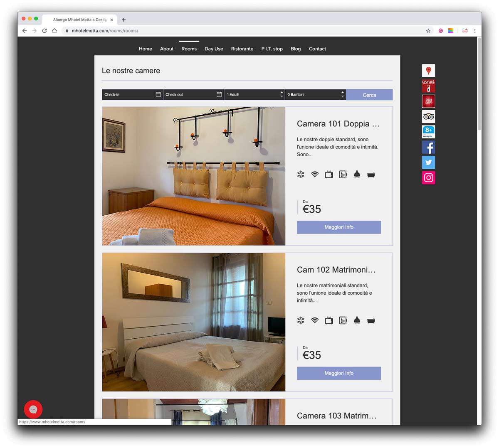Click the €35 price for Cam 102
The height and width of the screenshot is (448, 499).
point(311,355)
